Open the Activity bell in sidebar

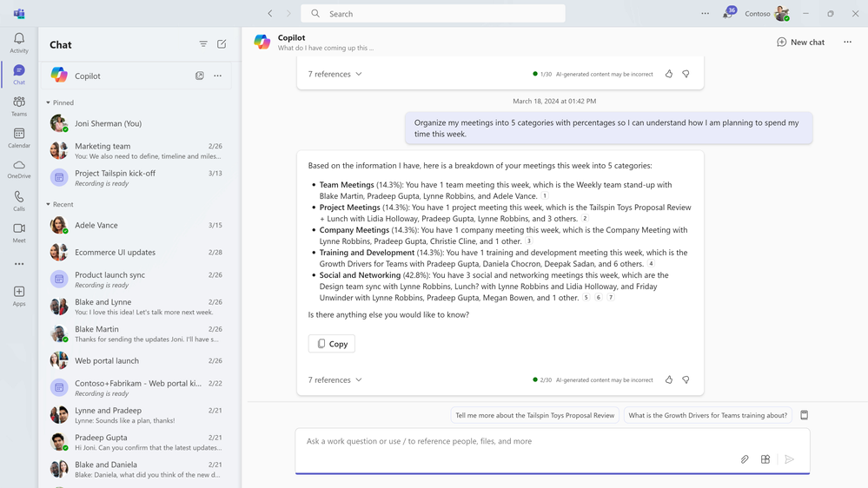coord(19,43)
